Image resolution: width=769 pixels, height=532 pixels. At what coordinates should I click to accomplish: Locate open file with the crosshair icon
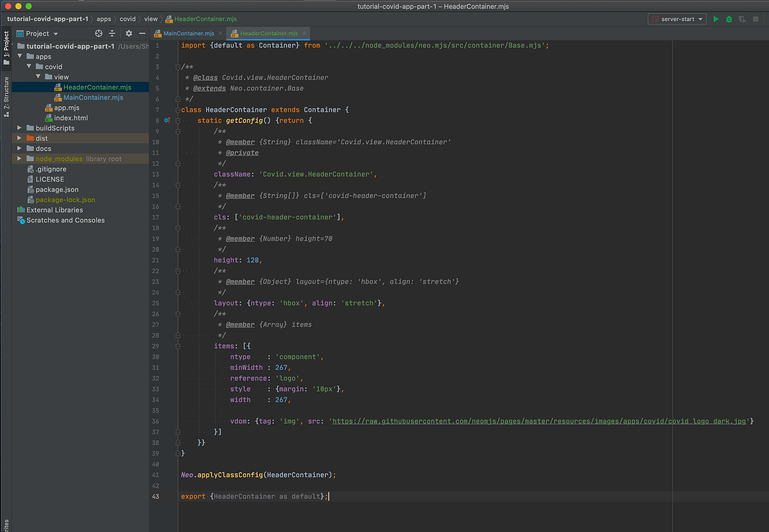click(x=99, y=33)
